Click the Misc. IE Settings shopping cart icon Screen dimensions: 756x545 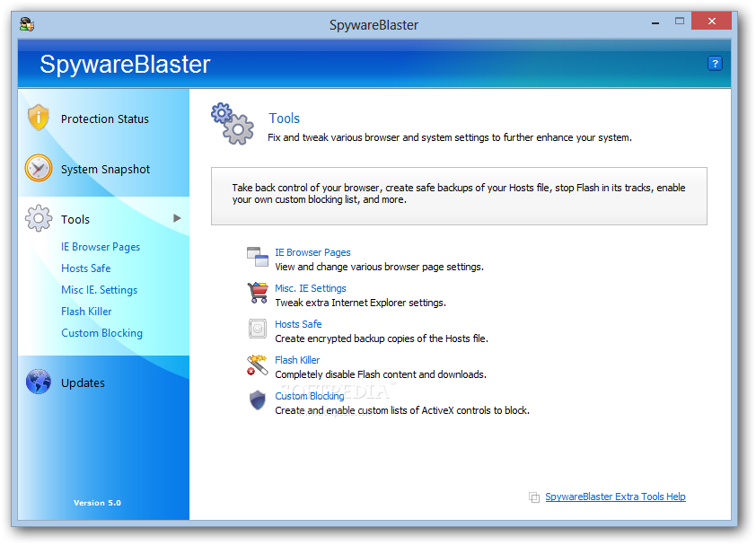click(x=258, y=293)
